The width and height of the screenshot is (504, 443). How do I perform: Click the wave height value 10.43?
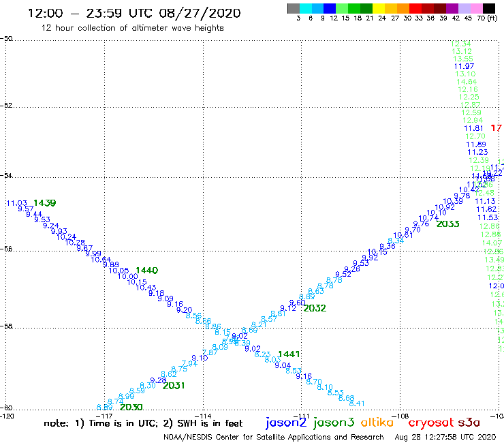click(x=146, y=288)
